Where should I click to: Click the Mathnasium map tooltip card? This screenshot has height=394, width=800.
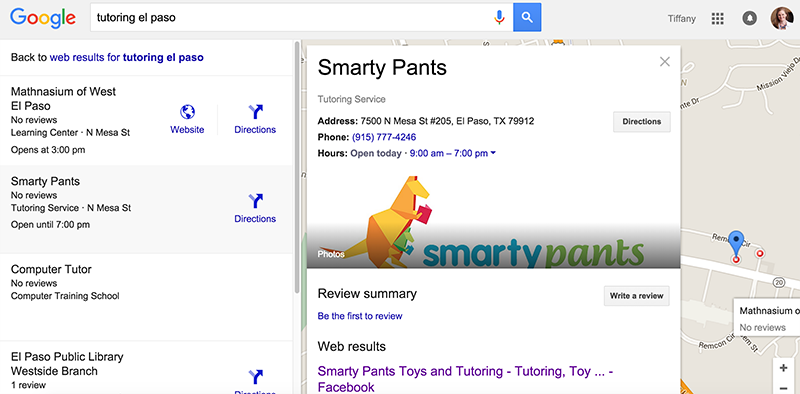(767, 318)
